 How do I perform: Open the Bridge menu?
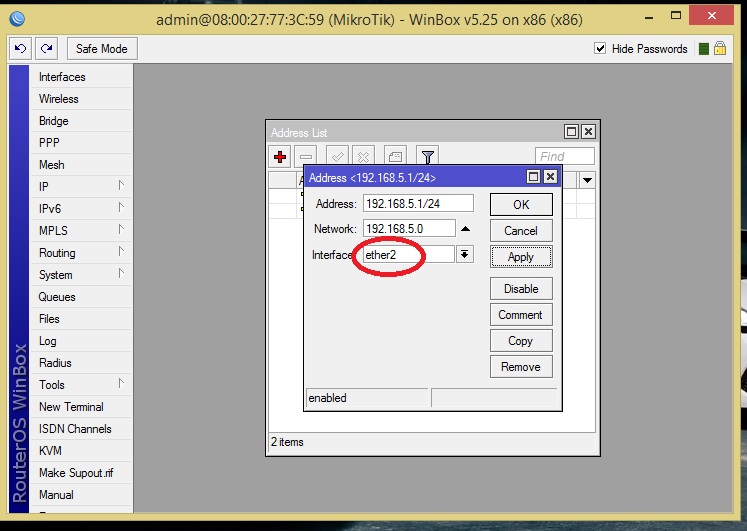click(81, 120)
